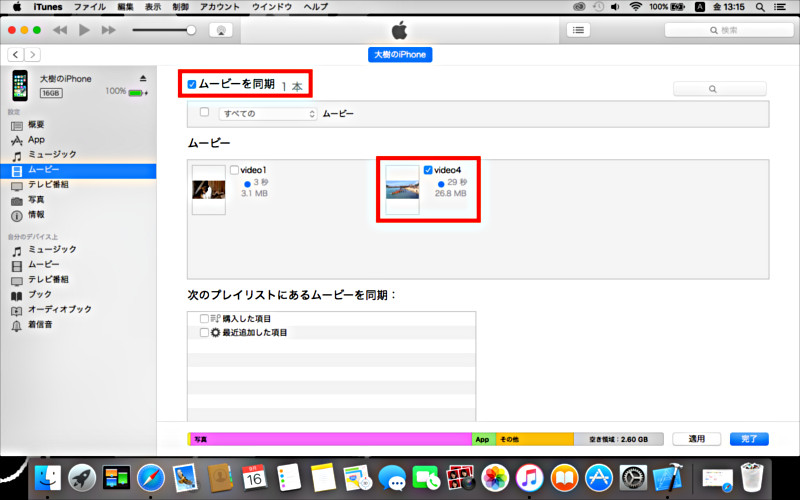Toggle the ムービーを同期 checkbox
Image resolution: width=800 pixels, height=500 pixels.
click(x=192, y=85)
